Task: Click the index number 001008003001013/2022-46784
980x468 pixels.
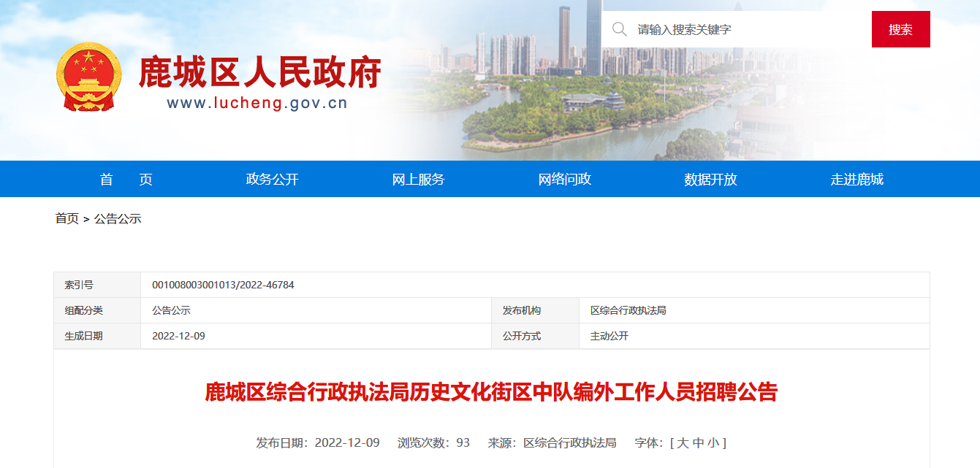Action: click(223, 285)
